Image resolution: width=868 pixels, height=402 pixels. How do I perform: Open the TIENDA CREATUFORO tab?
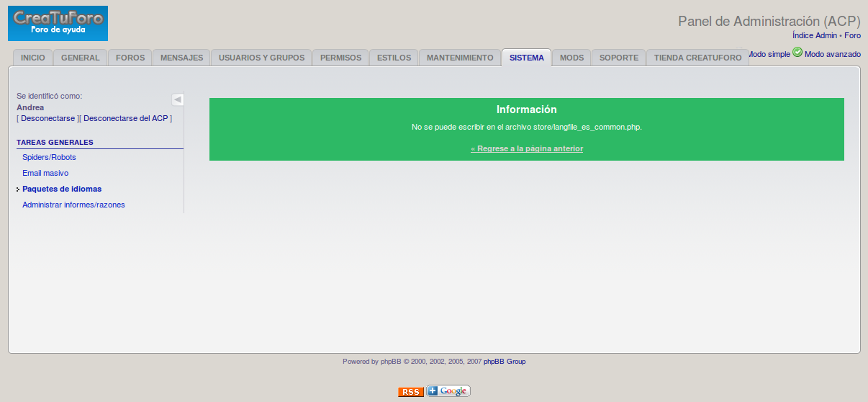[x=697, y=58]
